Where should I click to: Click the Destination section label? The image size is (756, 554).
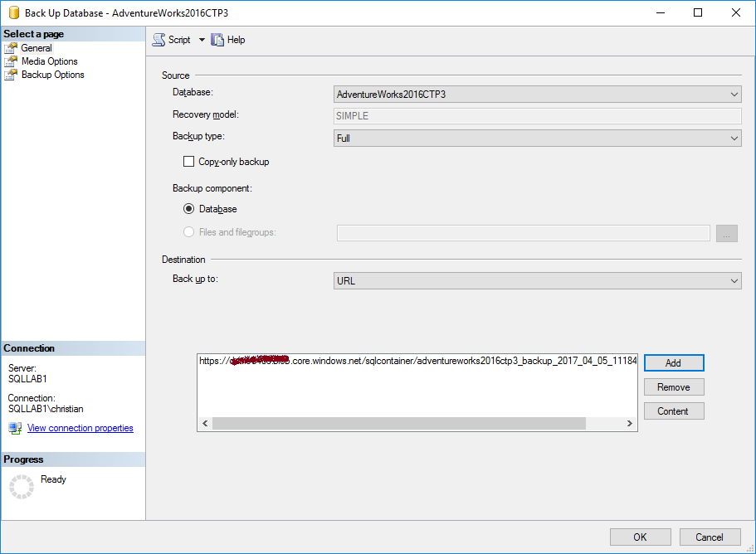click(183, 260)
